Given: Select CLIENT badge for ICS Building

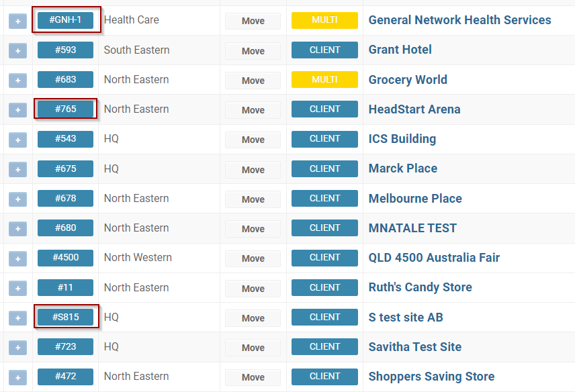Looking at the screenshot, I should (324, 139).
